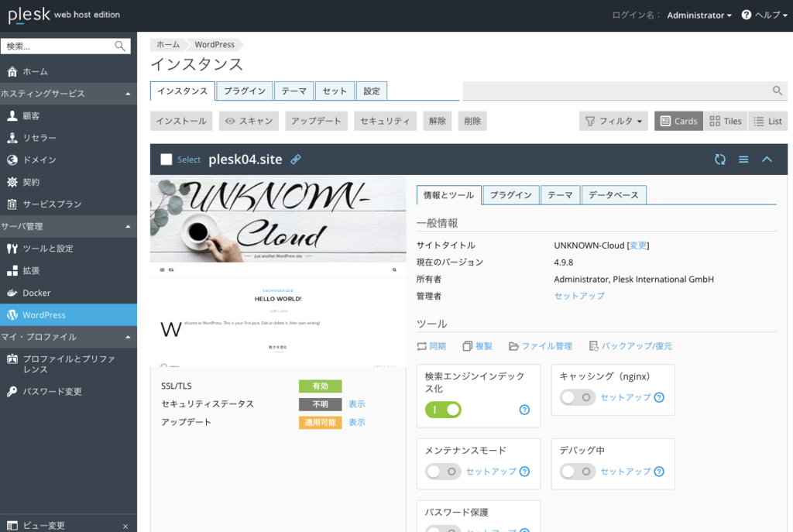
Task: Refresh the plesk04.site instance card
Action: pyautogui.click(x=719, y=159)
